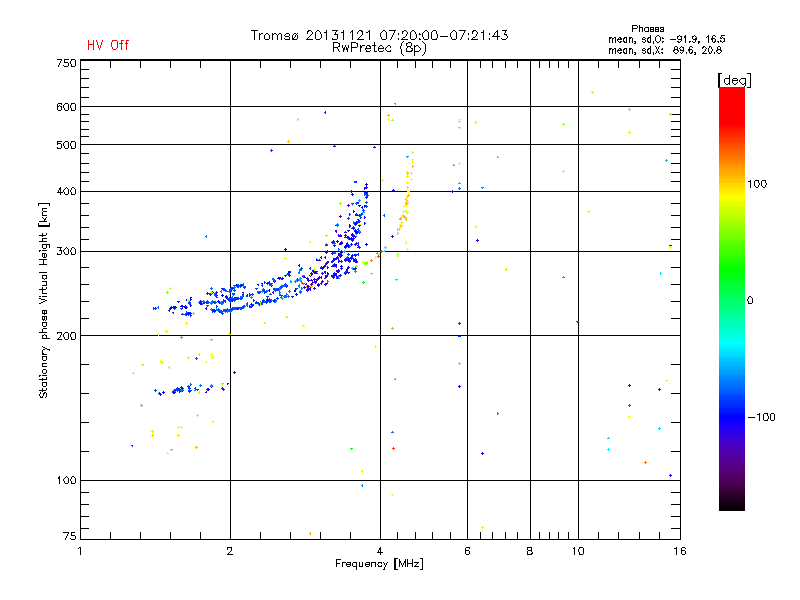The width and height of the screenshot is (800, 600).
Task: Click the y-axis tick label '500'
Action: [66, 145]
